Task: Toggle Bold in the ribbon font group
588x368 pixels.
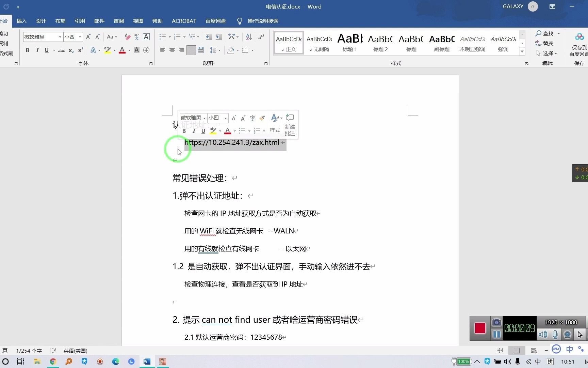Action: (28, 50)
